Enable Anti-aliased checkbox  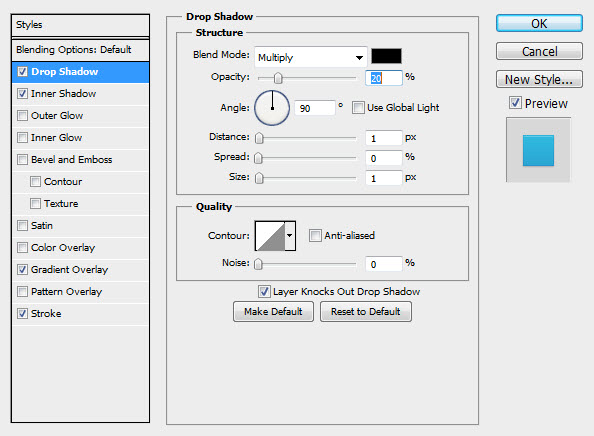315,236
